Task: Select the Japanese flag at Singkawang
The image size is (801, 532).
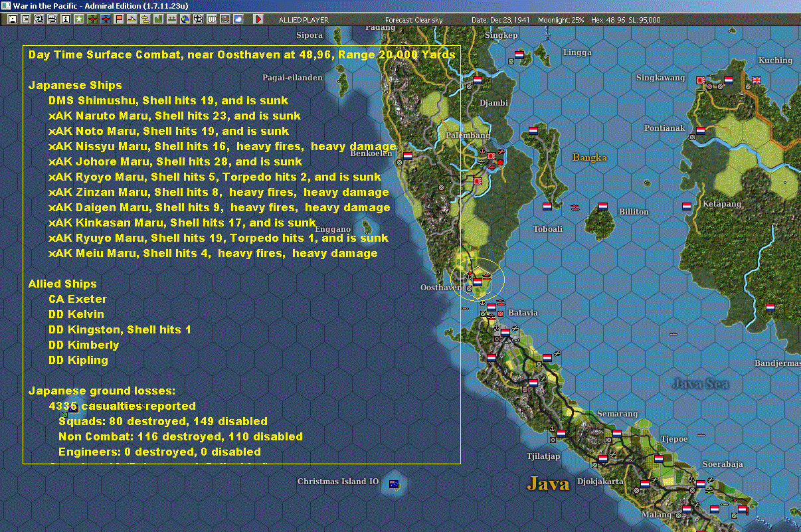Action: (x=700, y=80)
